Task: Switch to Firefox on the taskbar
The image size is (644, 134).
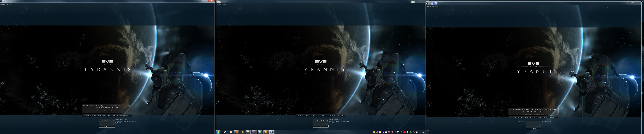Action: (x=237, y=132)
